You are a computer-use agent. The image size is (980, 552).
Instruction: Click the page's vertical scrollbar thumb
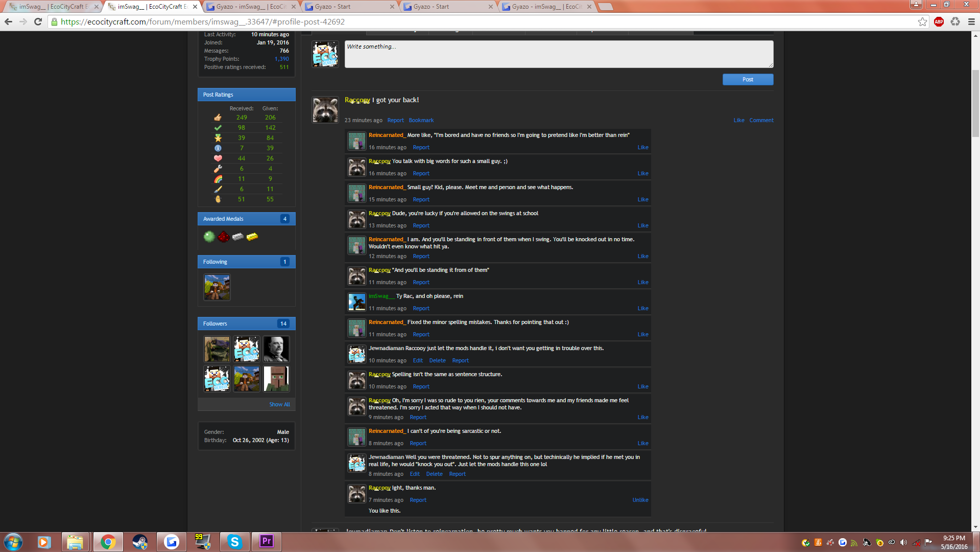(x=975, y=104)
